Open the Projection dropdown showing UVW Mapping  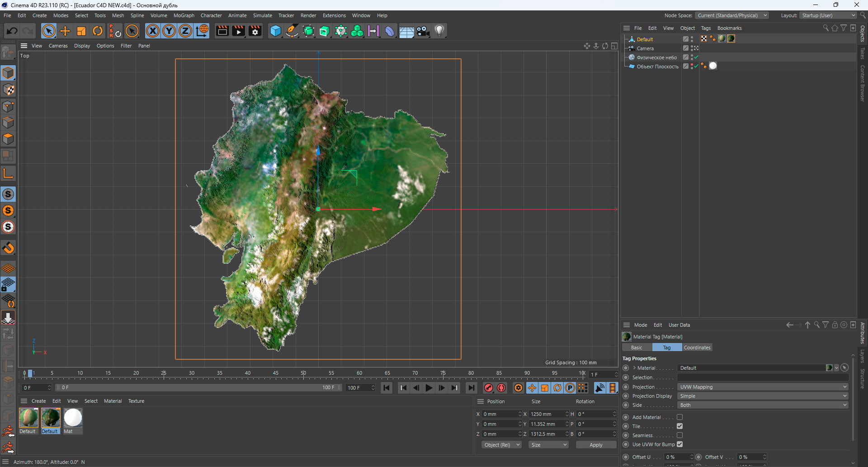coord(763,387)
